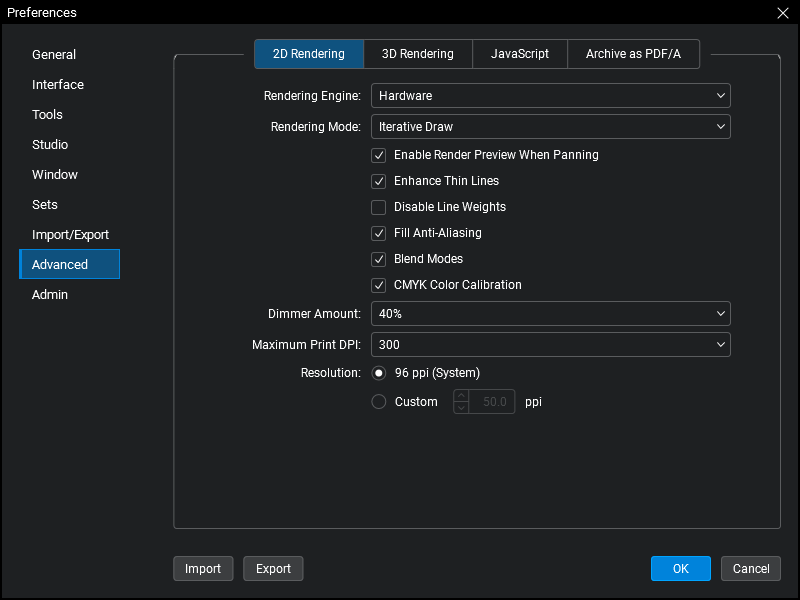Image resolution: width=800 pixels, height=600 pixels.
Task: Open the JavaScript tab
Action: click(x=519, y=54)
